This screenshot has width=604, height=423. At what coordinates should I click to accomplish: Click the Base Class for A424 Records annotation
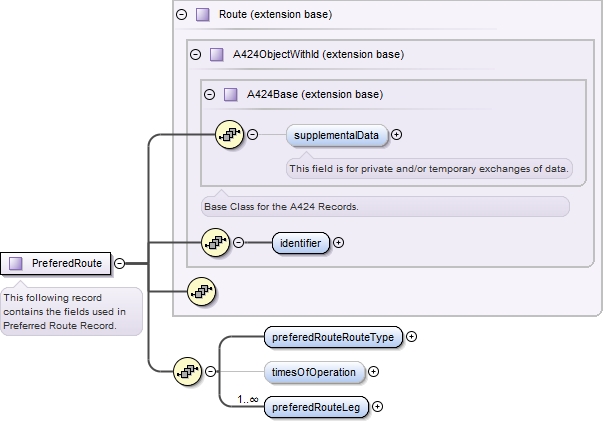tap(385, 207)
